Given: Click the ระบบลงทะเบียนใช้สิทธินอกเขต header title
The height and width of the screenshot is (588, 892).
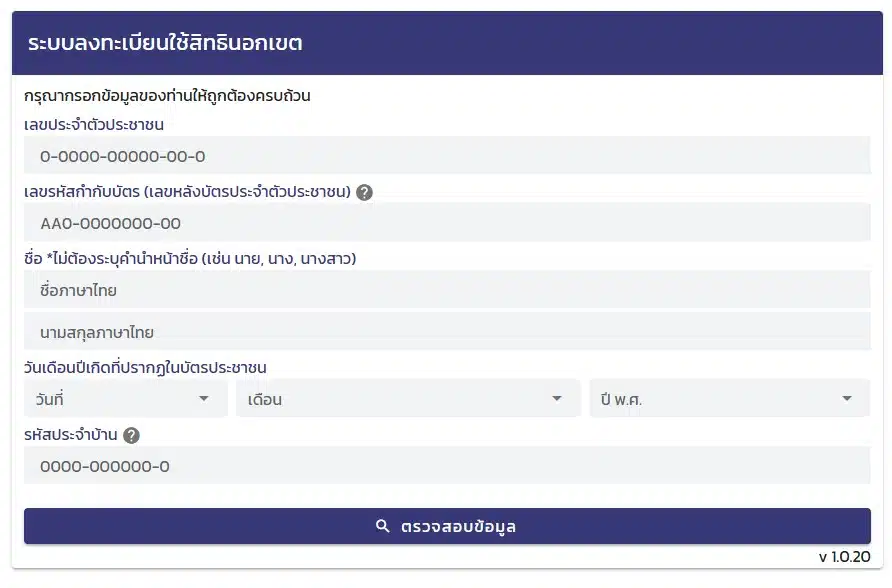Looking at the screenshot, I should pos(170,44).
